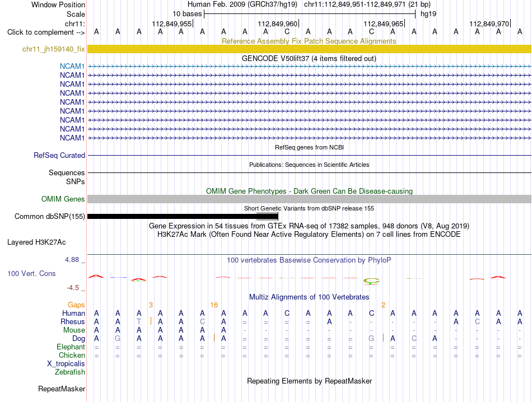
Task: Click the 'Click to complement -->' label
Action: pyautogui.click(x=46, y=32)
